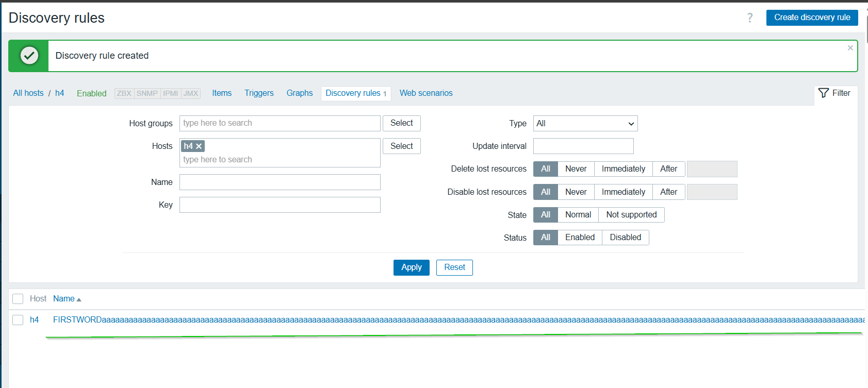
Task: Choose Immediately for Delete lost resources
Action: point(623,169)
